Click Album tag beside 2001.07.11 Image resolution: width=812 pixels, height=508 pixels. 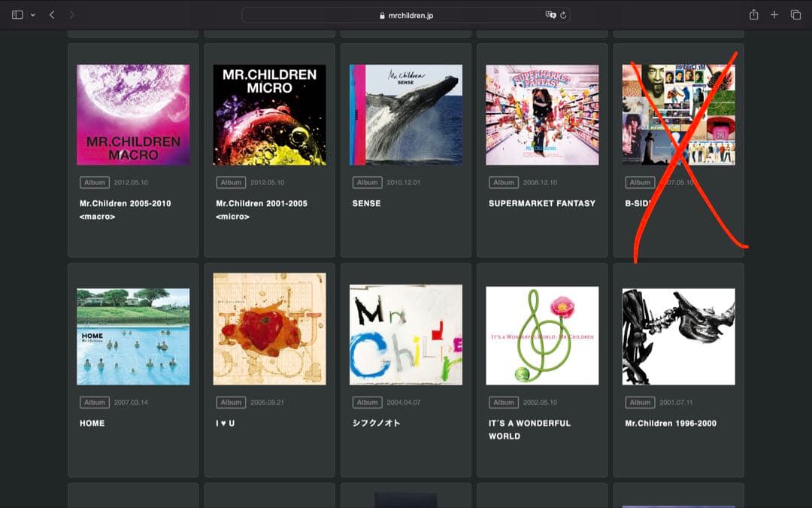(x=640, y=402)
